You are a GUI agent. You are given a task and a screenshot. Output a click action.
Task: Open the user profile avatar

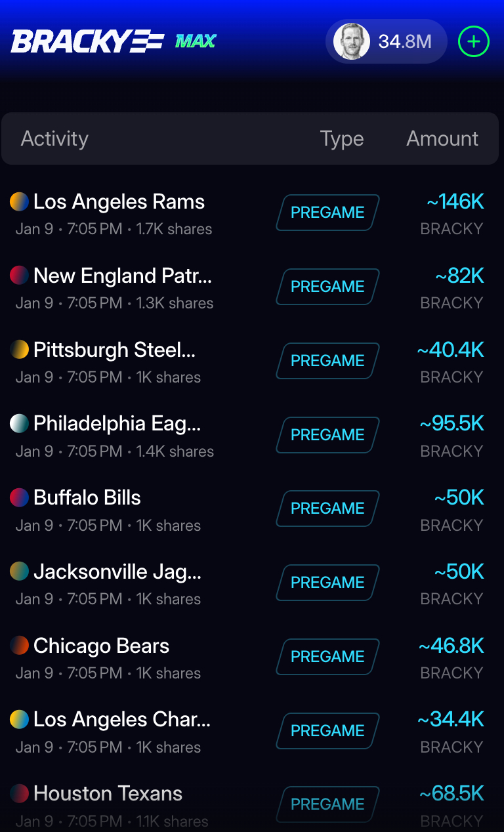(x=352, y=42)
